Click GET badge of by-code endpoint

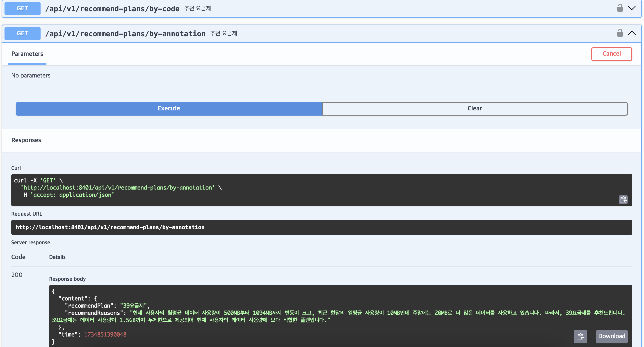(22, 9)
